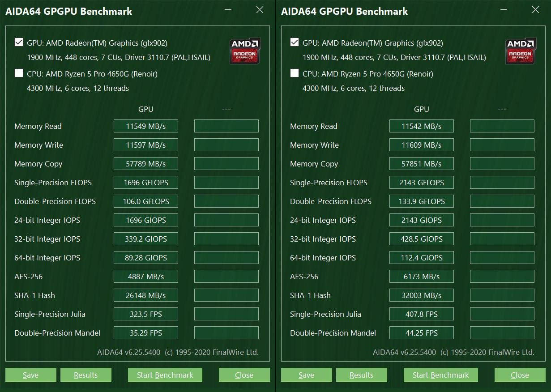Click Close button in right window
This screenshot has height=392, width=551.
click(x=520, y=375)
